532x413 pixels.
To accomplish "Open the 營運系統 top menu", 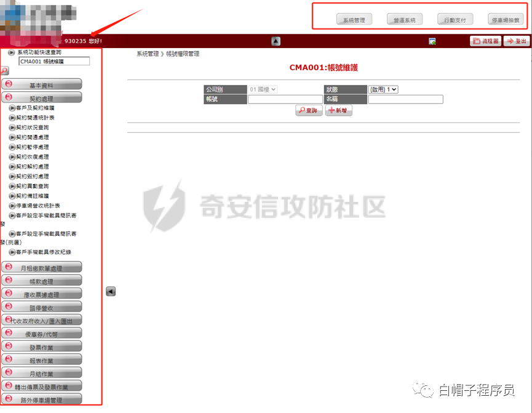I will click(x=405, y=20).
